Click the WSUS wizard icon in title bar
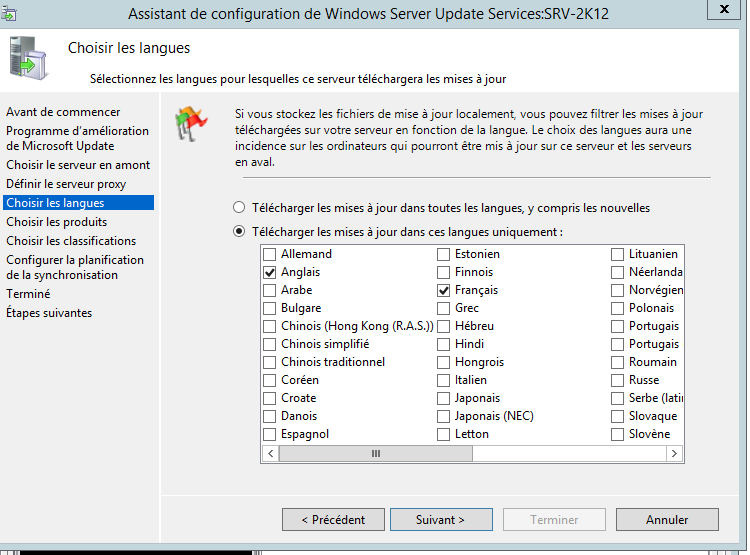 [x=9, y=14]
